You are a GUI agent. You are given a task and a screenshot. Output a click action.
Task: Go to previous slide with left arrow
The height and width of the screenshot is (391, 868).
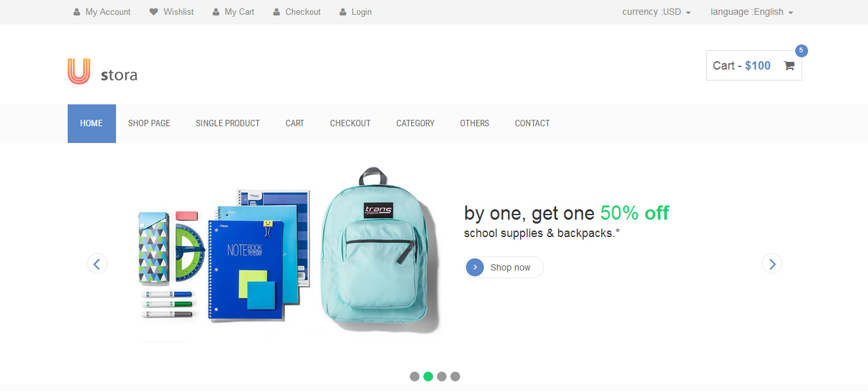pos(97,263)
